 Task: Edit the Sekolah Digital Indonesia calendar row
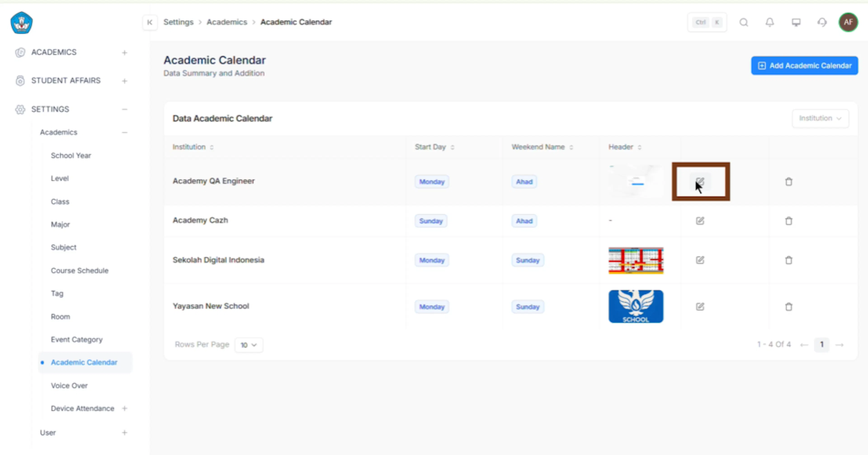pos(700,260)
